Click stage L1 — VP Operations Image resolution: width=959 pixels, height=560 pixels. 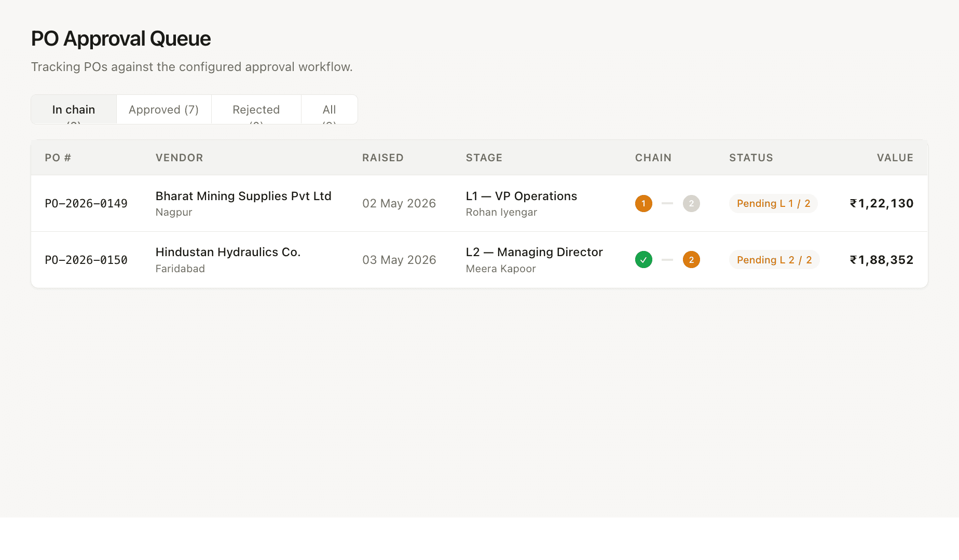click(x=522, y=196)
